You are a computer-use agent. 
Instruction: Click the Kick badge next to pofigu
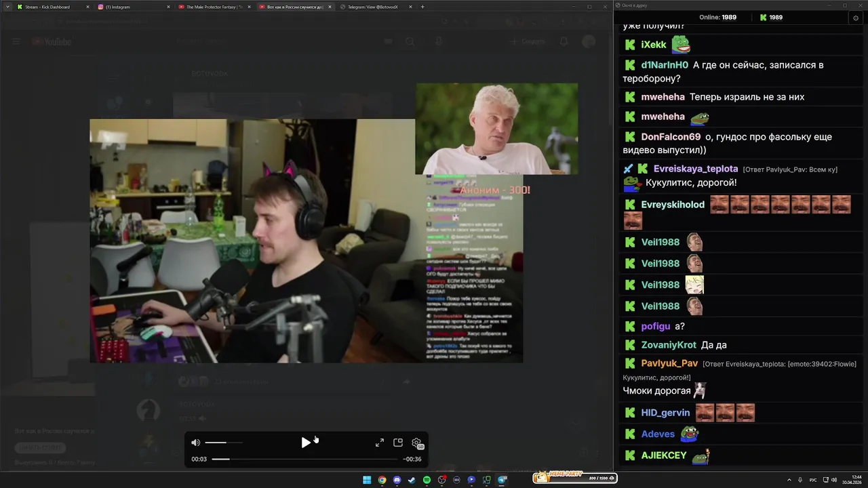tap(630, 327)
